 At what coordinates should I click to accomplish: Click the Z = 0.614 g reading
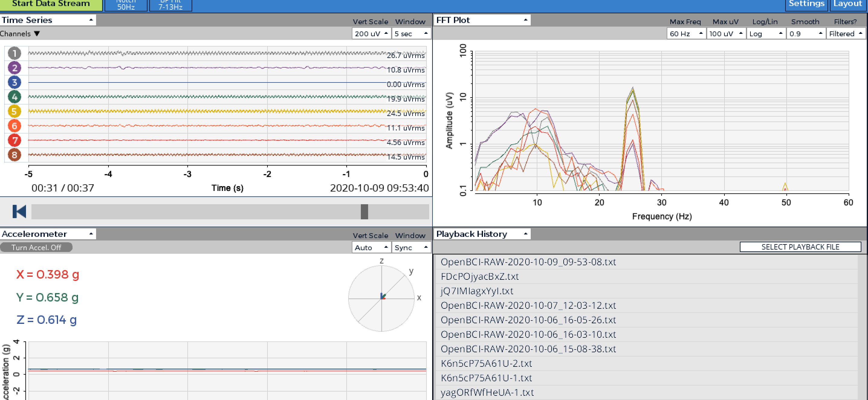(x=47, y=320)
